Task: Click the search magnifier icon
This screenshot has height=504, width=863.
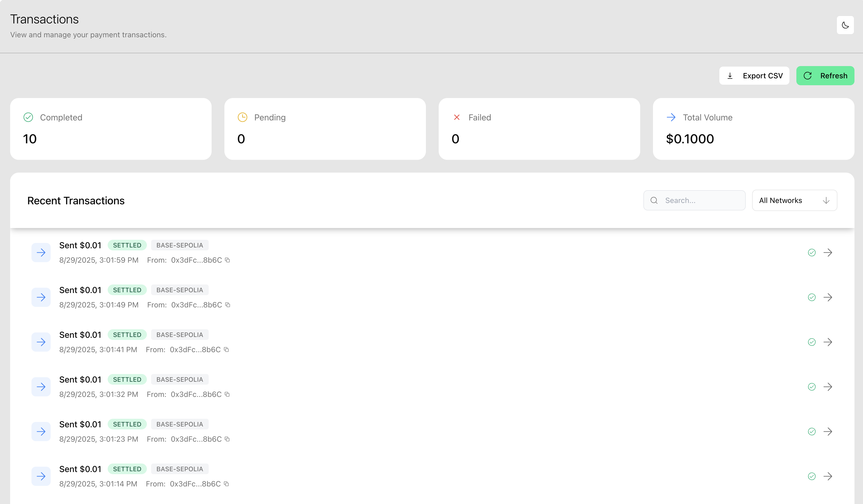Action: [654, 200]
